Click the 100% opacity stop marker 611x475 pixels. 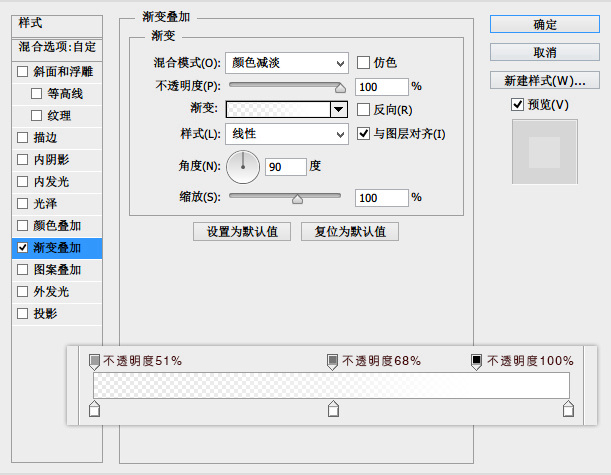(476, 361)
